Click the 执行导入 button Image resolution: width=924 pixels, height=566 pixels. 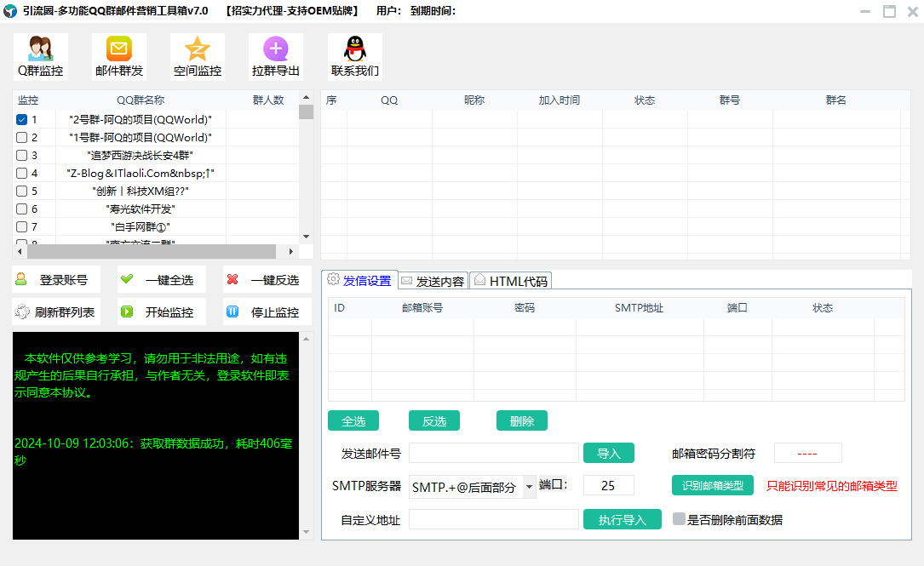tap(622, 519)
